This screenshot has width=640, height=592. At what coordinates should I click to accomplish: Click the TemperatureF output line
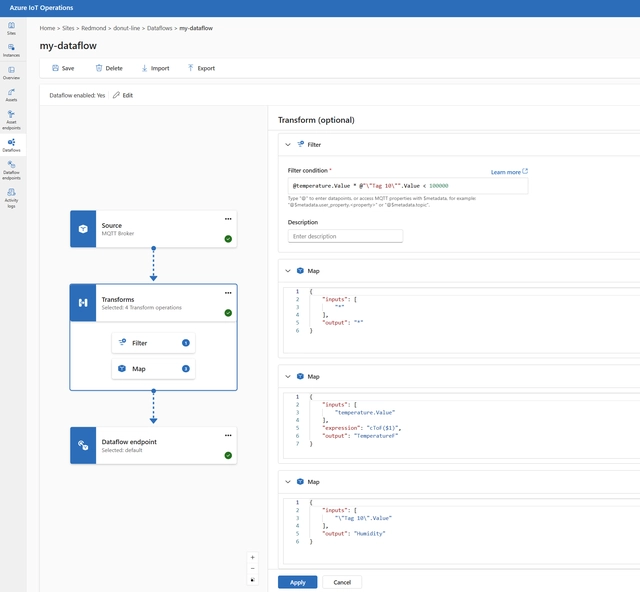(x=360, y=436)
